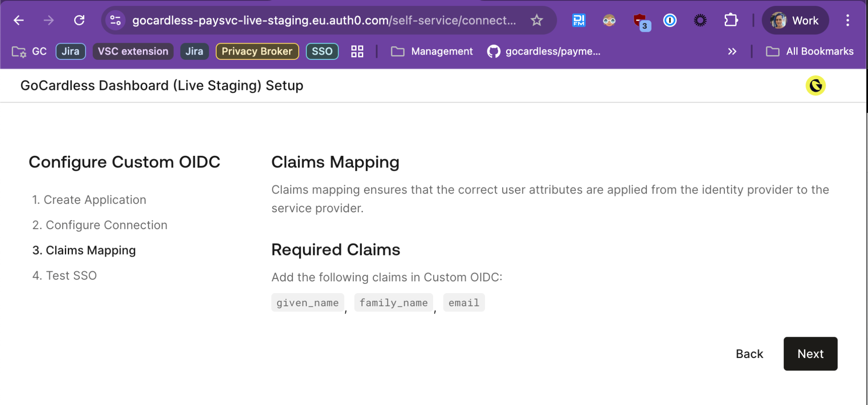Click the browser back arrow

[19, 20]
